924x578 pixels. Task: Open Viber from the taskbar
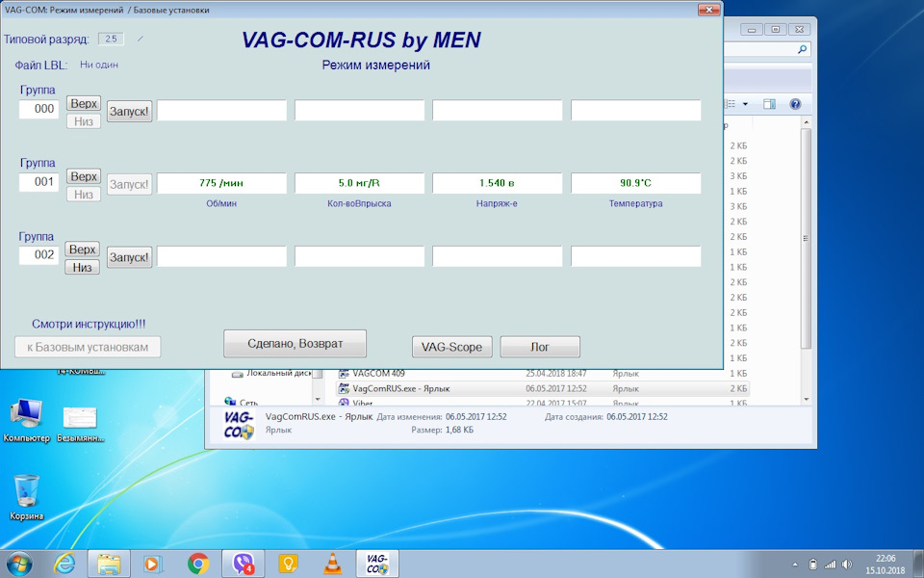243,565
